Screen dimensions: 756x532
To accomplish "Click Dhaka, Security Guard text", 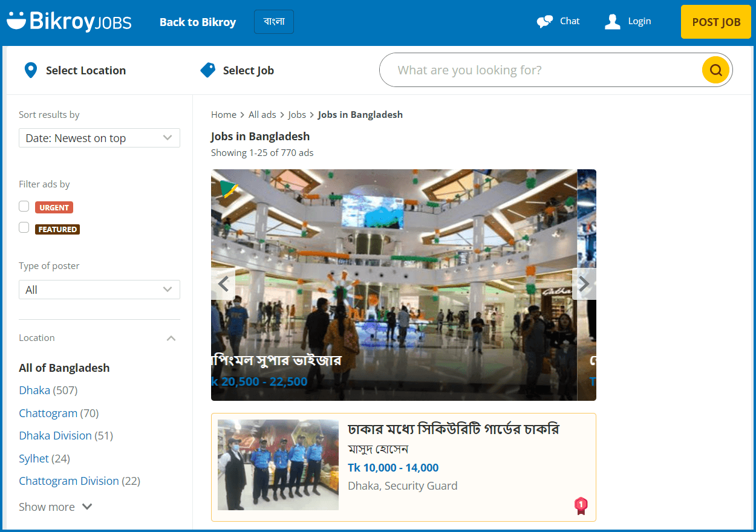I will [x=403, y=485].
